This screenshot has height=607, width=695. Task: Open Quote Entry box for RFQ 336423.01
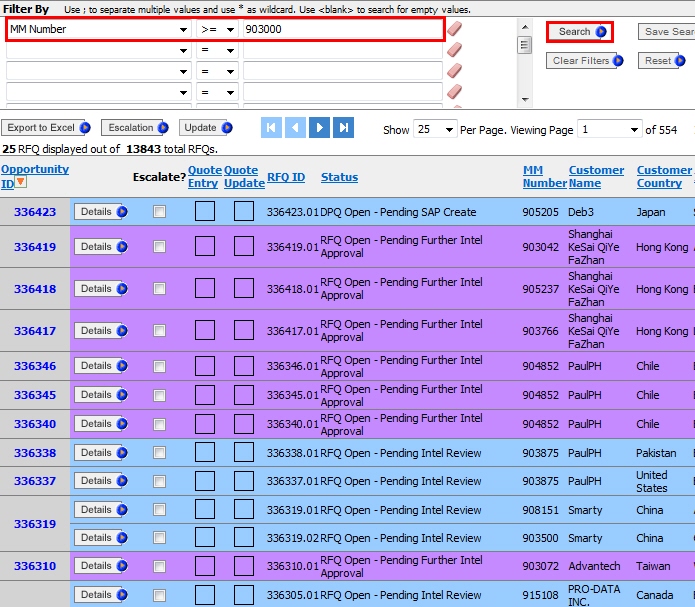[x=205, y=211]
